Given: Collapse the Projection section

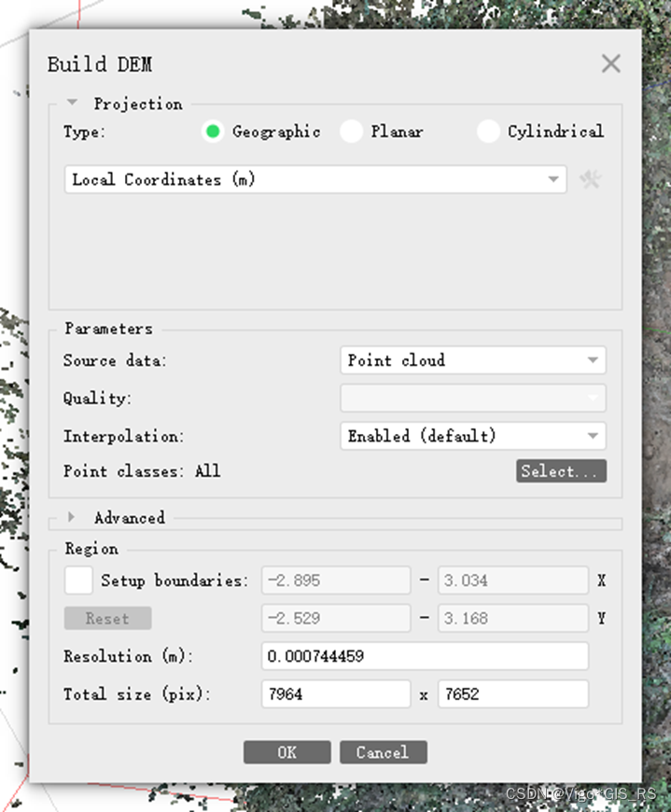Looking at the screenshot, I should click(73, 103).
